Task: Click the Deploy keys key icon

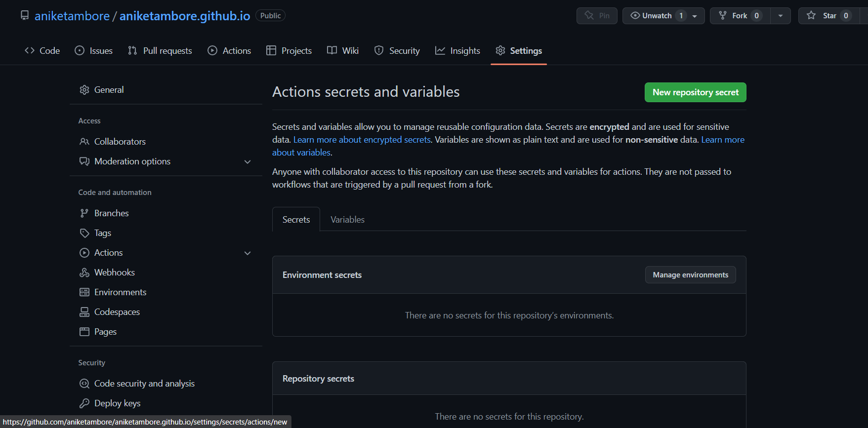Action: click(84, 403)
